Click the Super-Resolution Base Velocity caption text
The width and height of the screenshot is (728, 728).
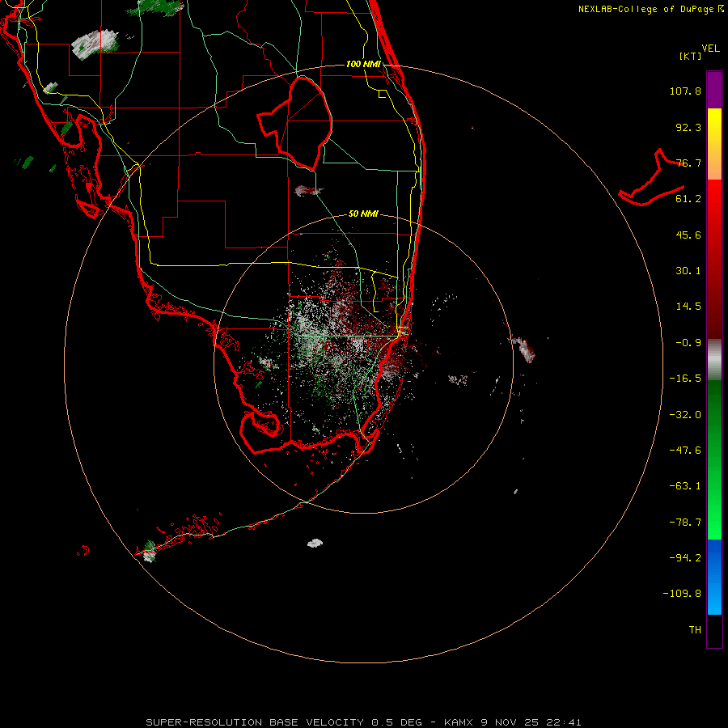tap(363, 722)
